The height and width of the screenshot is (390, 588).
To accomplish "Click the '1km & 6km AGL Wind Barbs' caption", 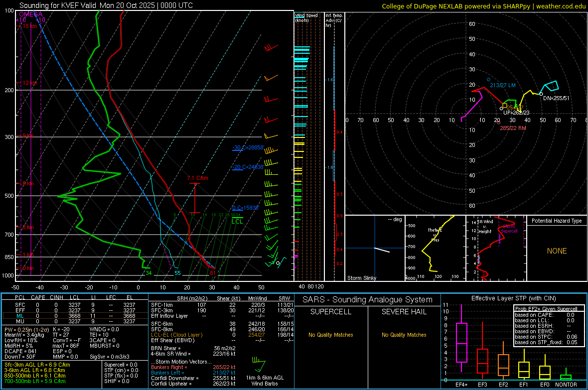I will [265, 381].
